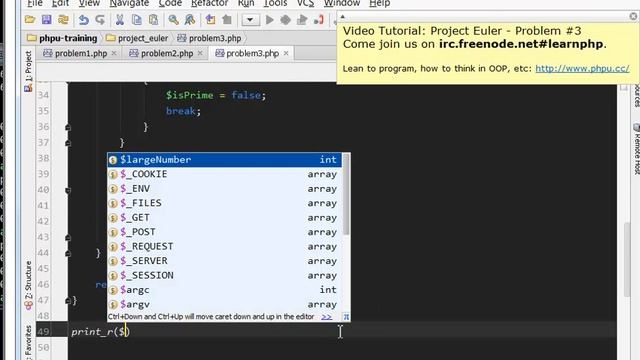The image size is (640, 360).
Task: Open the VCS menu
Action: tap(305, 3)
